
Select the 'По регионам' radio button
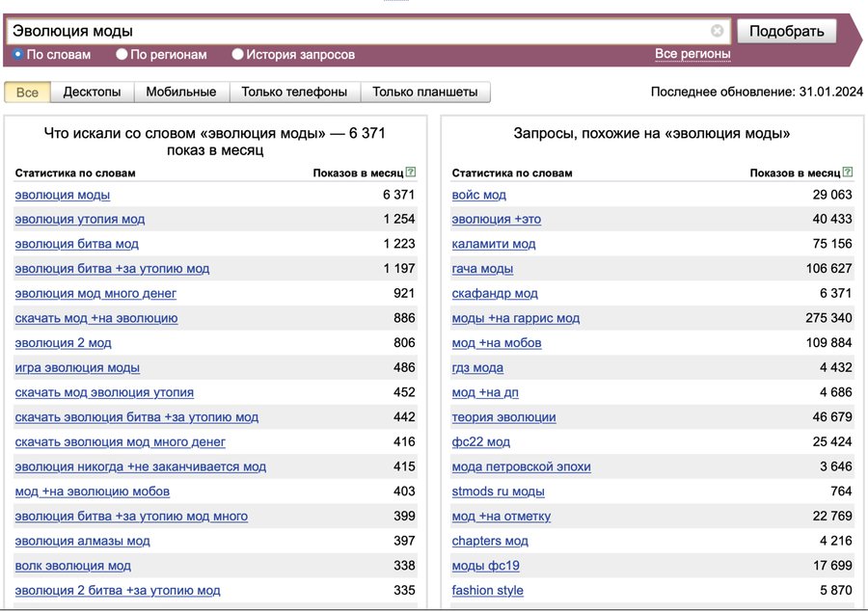[122, 55]
